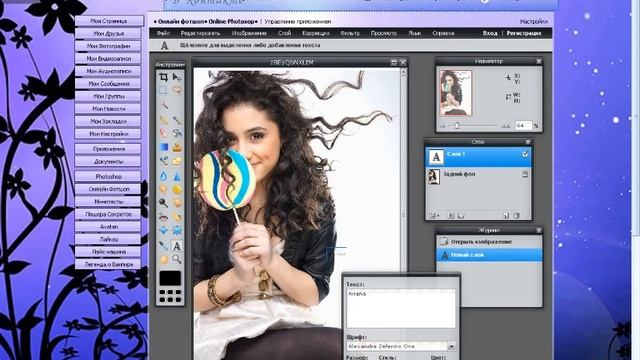Click the Navigator preview thumbnail
The height and width of the screenshot is (360, 640).
(x=456, y=93)
